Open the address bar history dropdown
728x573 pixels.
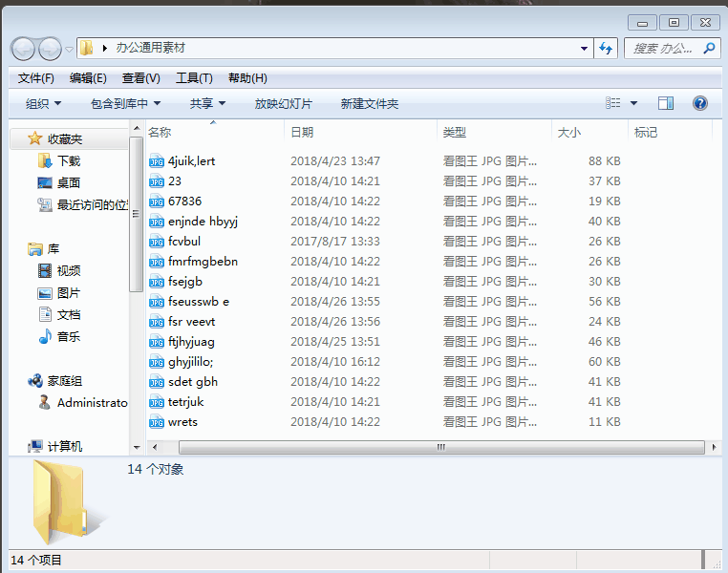585,48
